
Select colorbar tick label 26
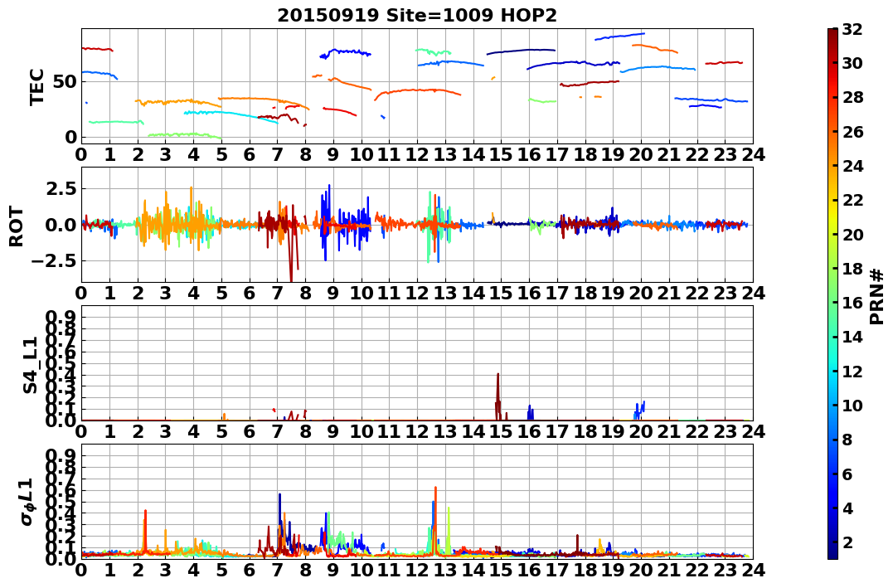click(852, 132)
